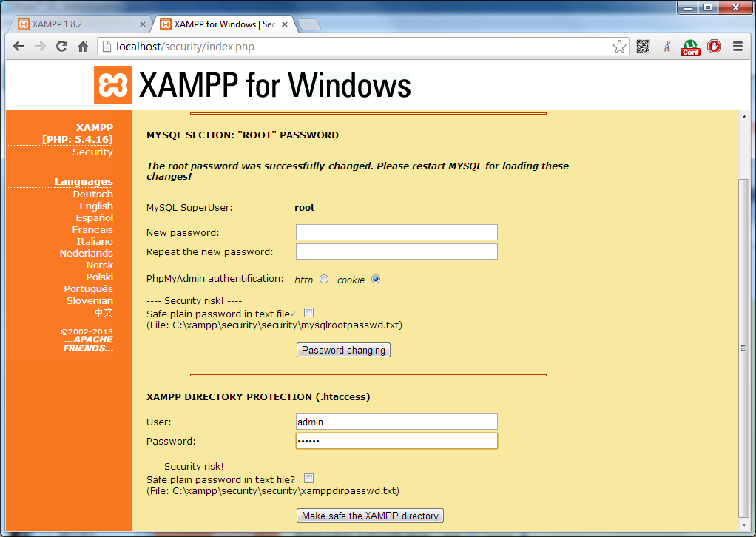
Task: Click the red stick figure extension icon
Action: pyautogui.click(x=666, y=47)
